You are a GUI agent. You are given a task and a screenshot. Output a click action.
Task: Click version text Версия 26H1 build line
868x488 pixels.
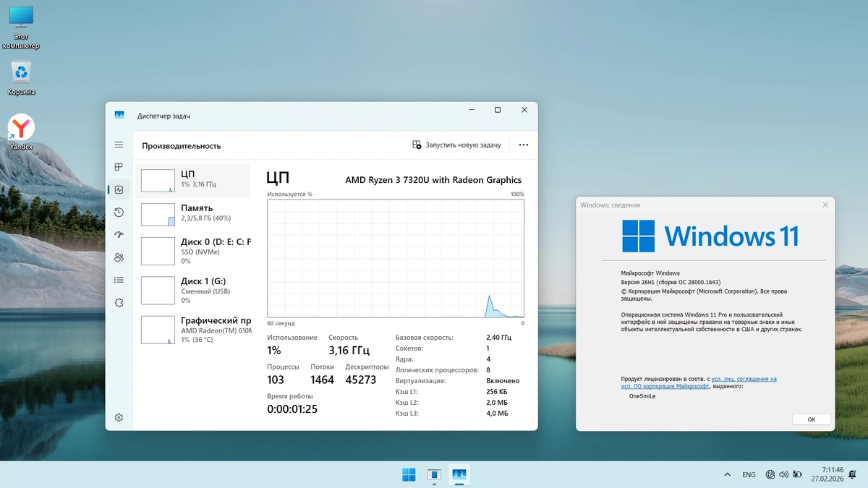(x=671, y=282)
